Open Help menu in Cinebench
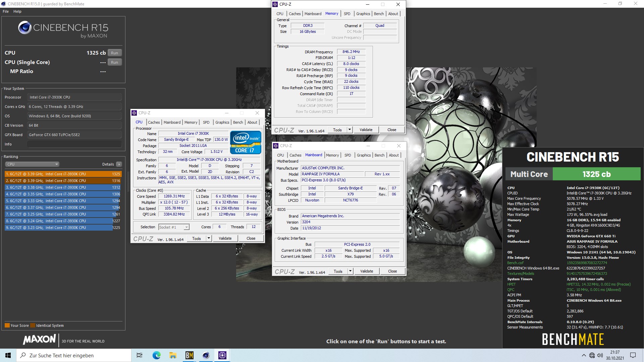This screenshot has width=644, height=362. tap(17, 11)
